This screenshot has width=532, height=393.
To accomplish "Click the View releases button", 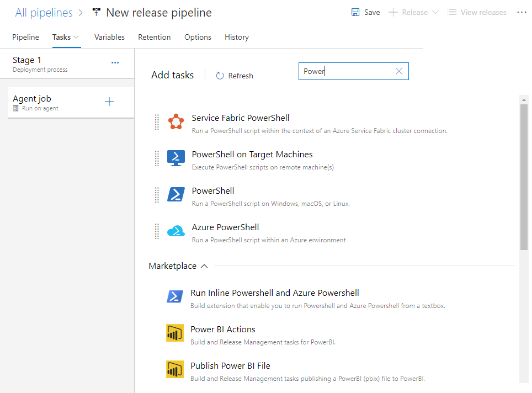I will 477,12.
